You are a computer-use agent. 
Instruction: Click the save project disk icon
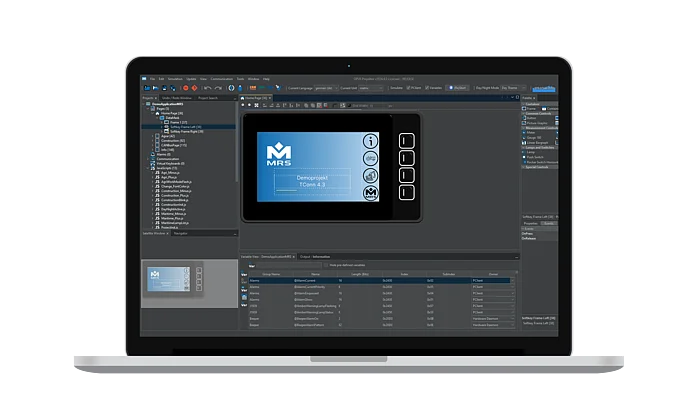(x=165, y=88)
